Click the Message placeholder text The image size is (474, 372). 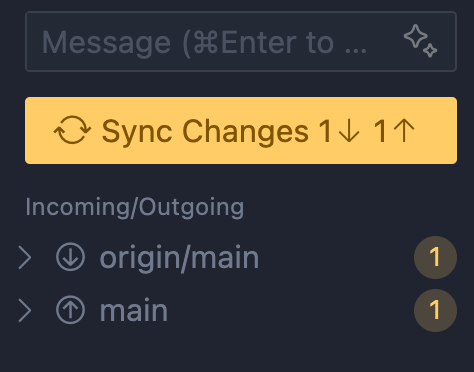tap(204, 43)
